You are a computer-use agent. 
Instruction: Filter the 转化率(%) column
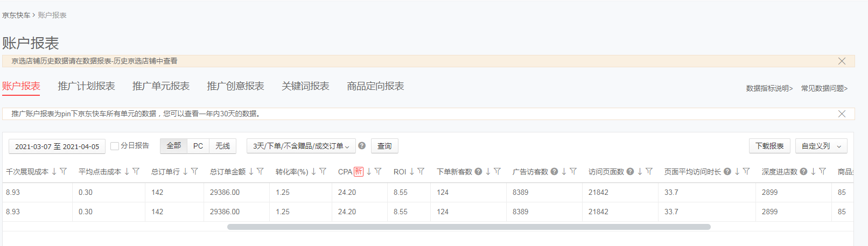click(323, 172)
